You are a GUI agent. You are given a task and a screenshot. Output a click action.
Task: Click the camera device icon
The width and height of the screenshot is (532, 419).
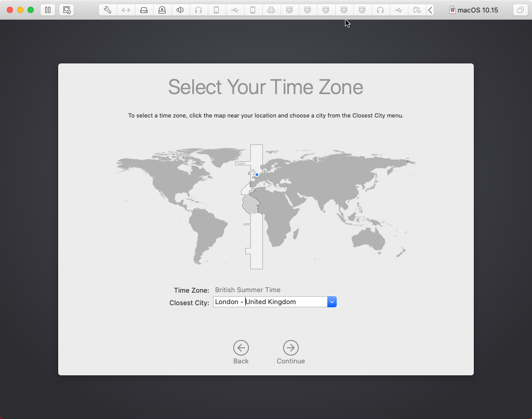(x=162, y=9)
